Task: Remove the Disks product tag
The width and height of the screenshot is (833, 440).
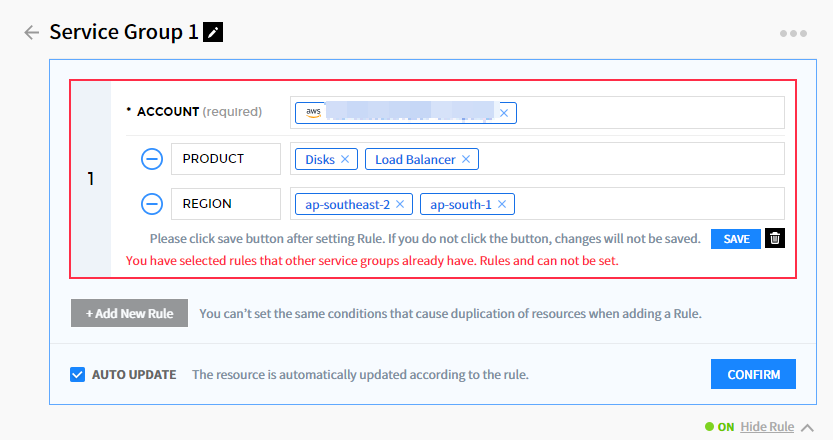Action: (345, 159)
